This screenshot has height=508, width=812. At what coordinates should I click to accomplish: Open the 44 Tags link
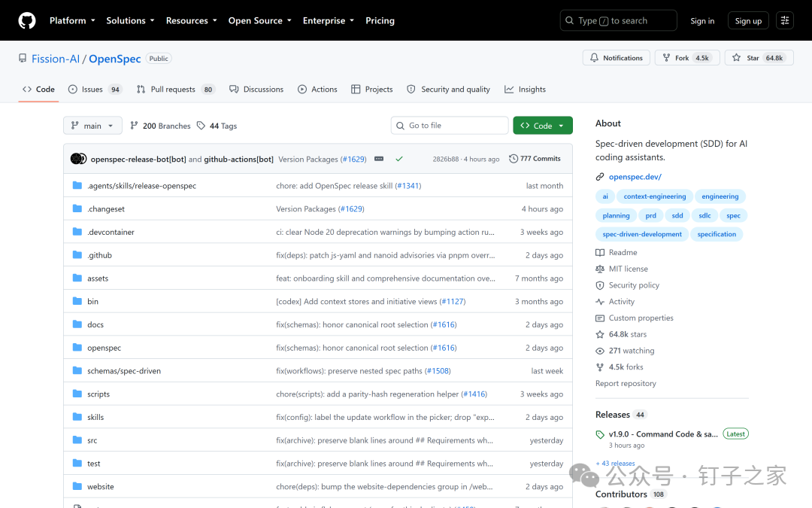click(x=217, y=126)
